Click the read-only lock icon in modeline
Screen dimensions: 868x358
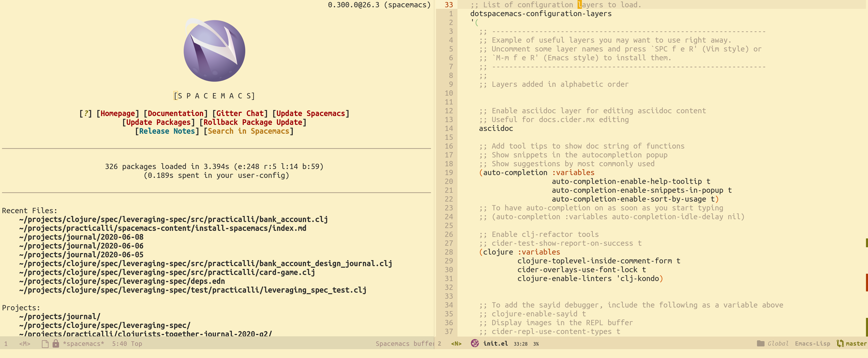pyautogui.click(x=56, y=344)
